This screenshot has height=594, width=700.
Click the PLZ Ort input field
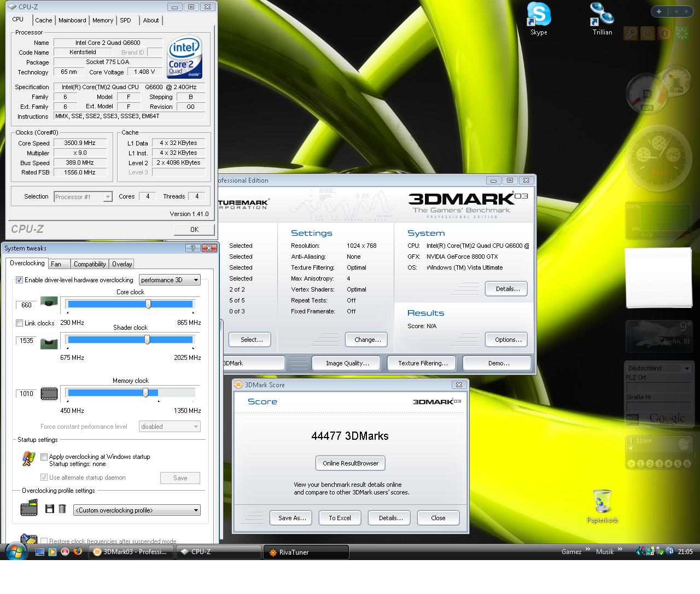658,387
